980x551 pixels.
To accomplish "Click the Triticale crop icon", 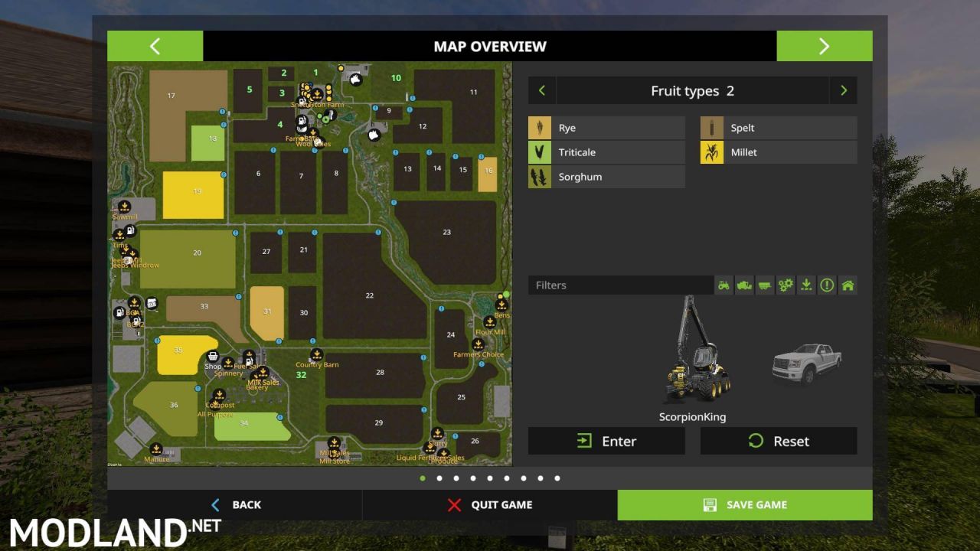I will click(540, 152).
